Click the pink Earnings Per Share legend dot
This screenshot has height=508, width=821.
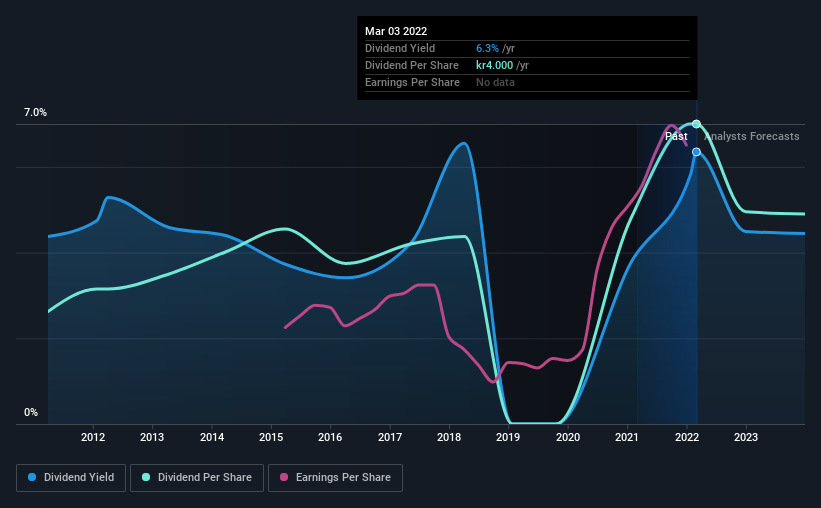pos(284,477)
